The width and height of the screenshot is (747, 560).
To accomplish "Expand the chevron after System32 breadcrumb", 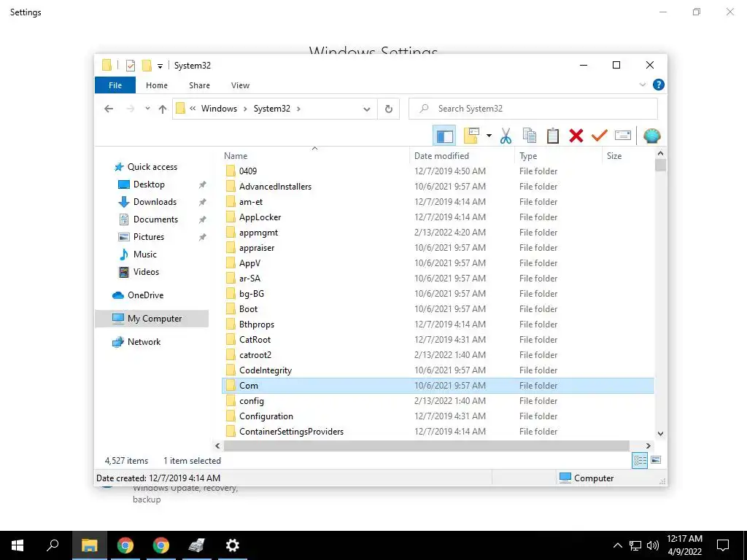I will 298,109.
